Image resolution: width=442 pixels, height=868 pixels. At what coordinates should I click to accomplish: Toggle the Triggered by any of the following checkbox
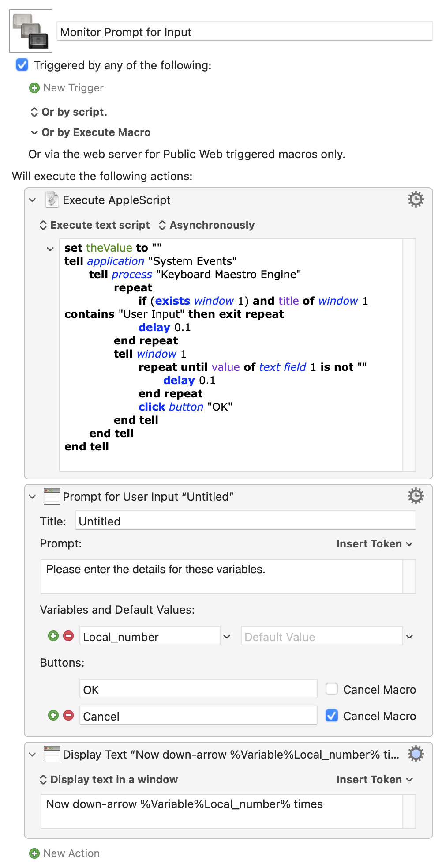tap(22, 65)
